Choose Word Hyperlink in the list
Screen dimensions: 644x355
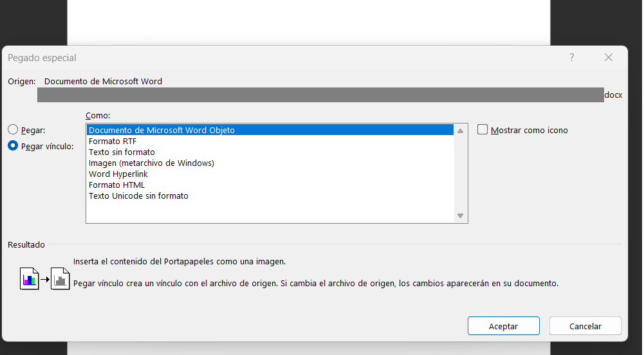coord(270,174)
